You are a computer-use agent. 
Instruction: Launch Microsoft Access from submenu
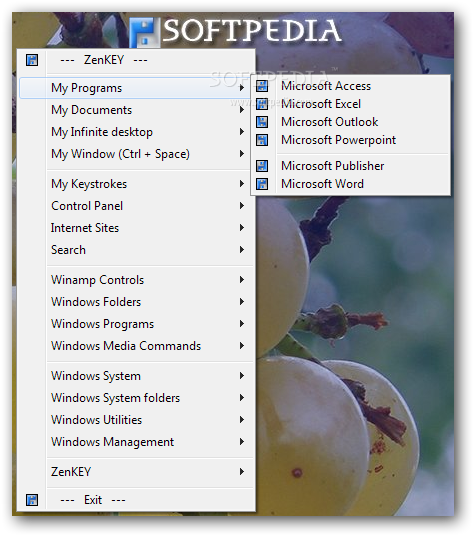351,86
